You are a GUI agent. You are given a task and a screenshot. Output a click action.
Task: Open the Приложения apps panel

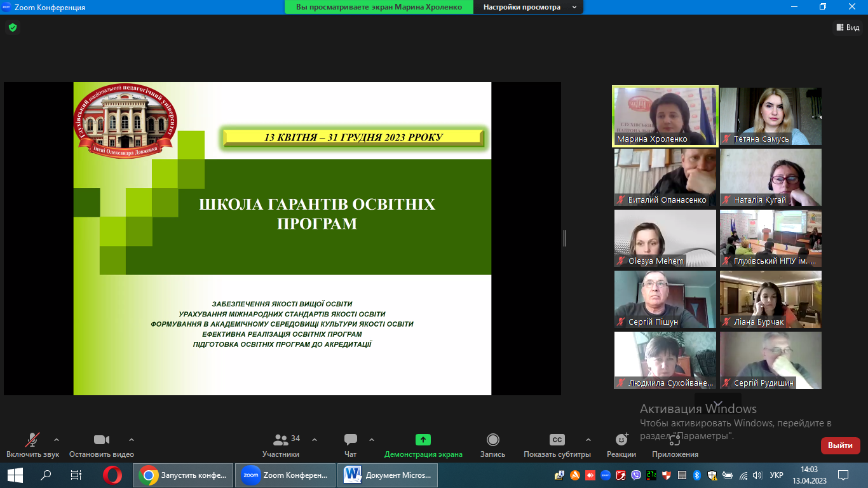point(675,445)
